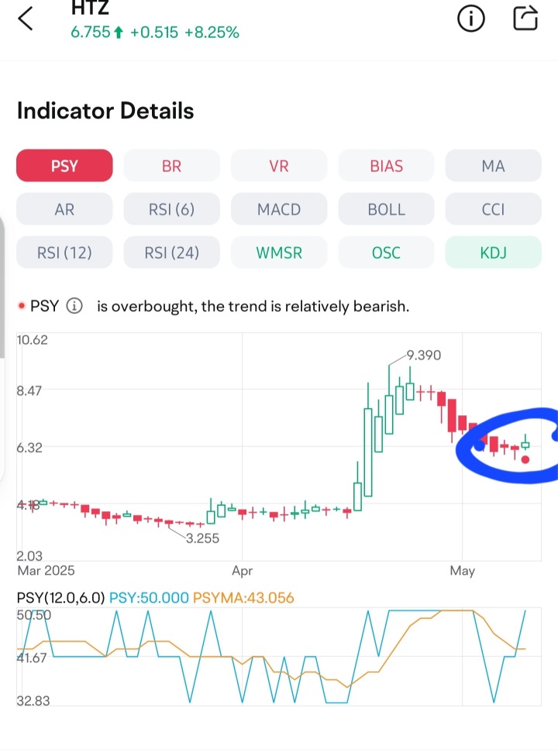Viewport: 558px width, 756px height.
Task: Tap the back arrow icon
Action: tap(26, 19)
